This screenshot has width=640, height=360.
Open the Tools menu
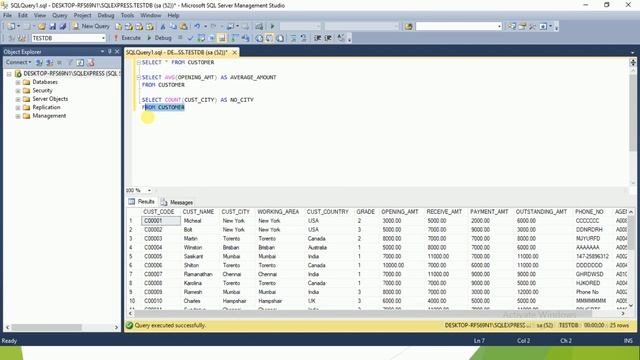[127, 15]
